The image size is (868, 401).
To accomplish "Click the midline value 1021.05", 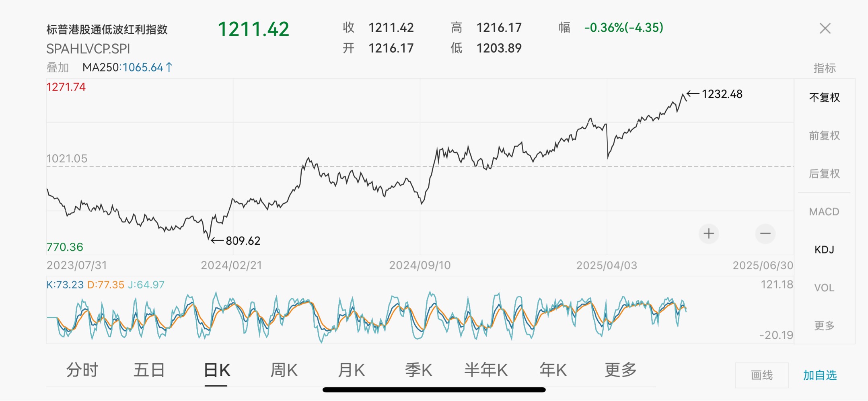I will click(x=67, y=158).
